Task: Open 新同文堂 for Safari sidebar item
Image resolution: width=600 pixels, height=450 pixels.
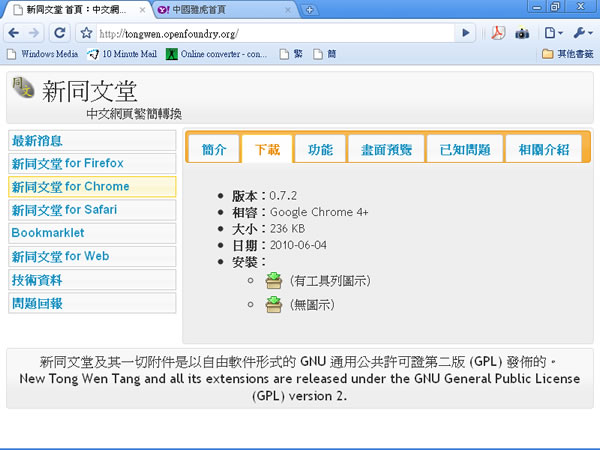Action: (x=92, y=210)
